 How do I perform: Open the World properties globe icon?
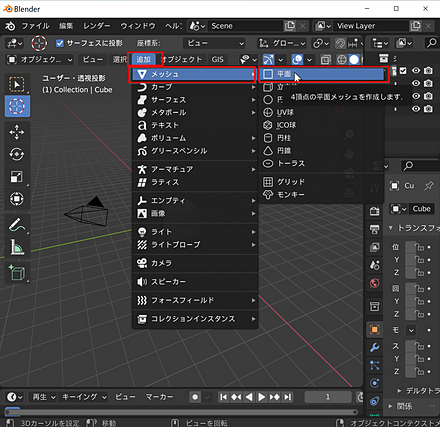[x=375, y=283]
